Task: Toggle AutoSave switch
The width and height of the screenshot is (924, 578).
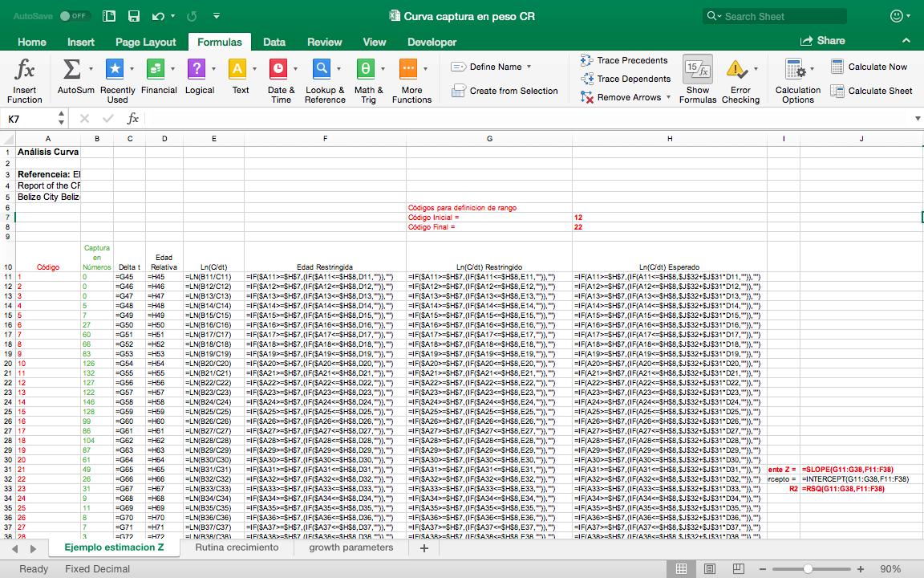Action: [x=74, y=16]
